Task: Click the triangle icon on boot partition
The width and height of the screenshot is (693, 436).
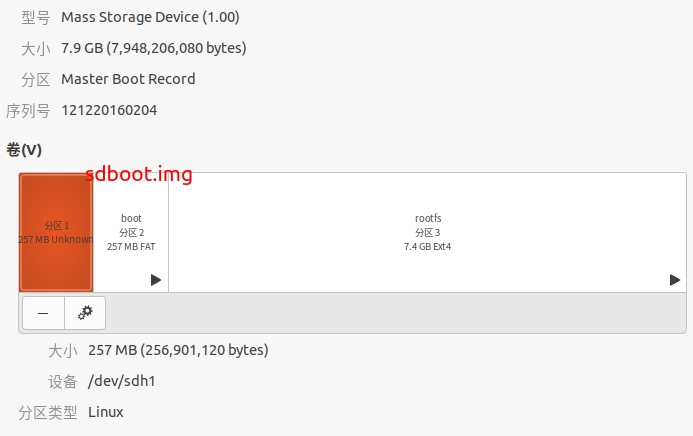Action: click(x=156, y=280)
